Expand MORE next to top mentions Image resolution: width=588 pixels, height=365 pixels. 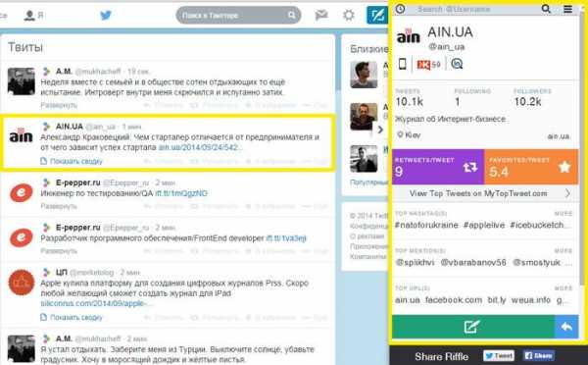563,251
